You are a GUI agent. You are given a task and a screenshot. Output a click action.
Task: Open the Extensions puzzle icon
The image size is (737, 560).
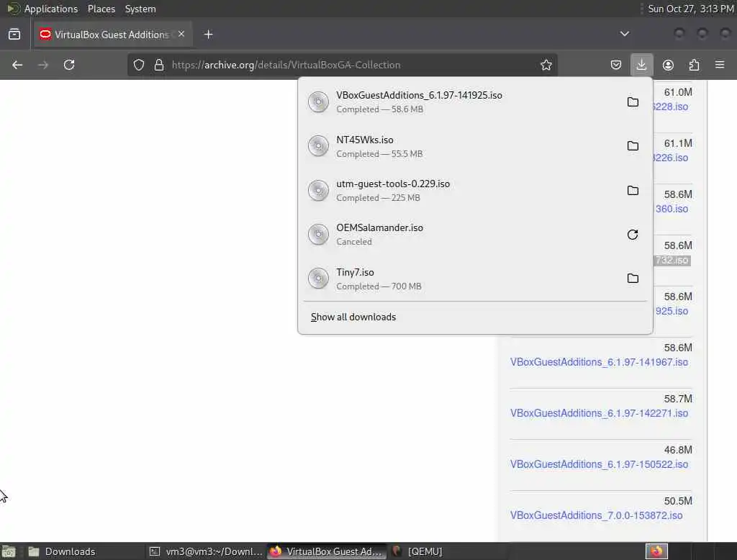694,65
